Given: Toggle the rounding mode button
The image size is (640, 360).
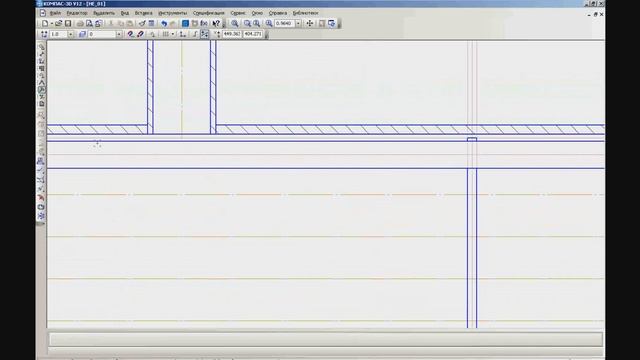Looking at the screenshot, I should pyautogui.click(x=204, y=34).
